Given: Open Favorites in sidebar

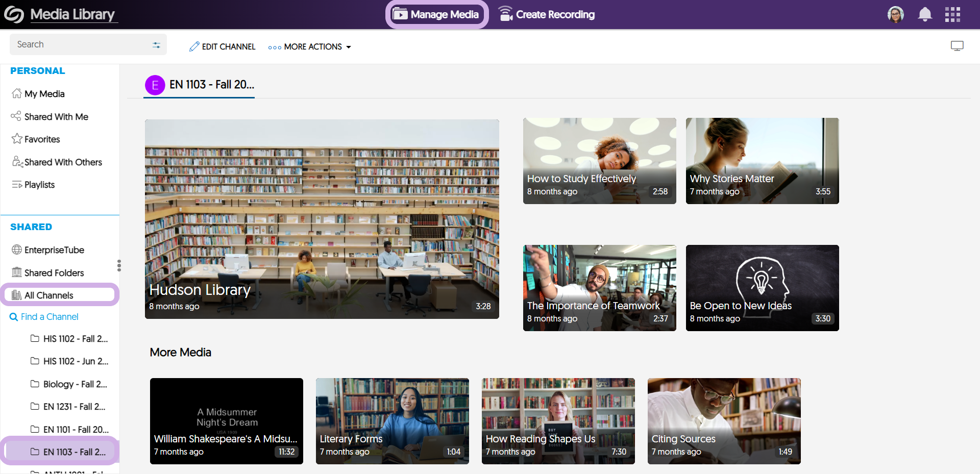Looking at the screenshot, I should pyautogui.click(x=36, y=139).
